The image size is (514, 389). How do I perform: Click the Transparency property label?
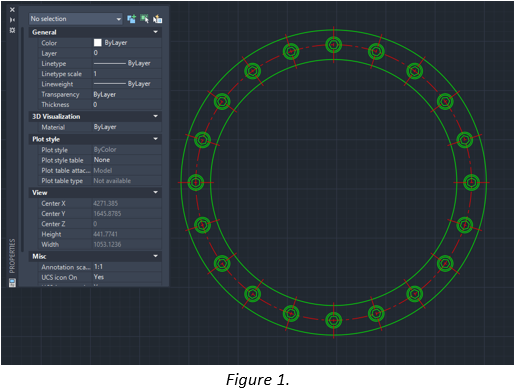coord(60,95)
